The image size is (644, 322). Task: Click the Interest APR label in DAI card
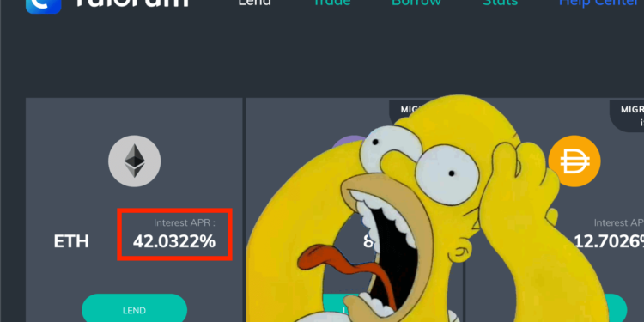pos(618,223)
